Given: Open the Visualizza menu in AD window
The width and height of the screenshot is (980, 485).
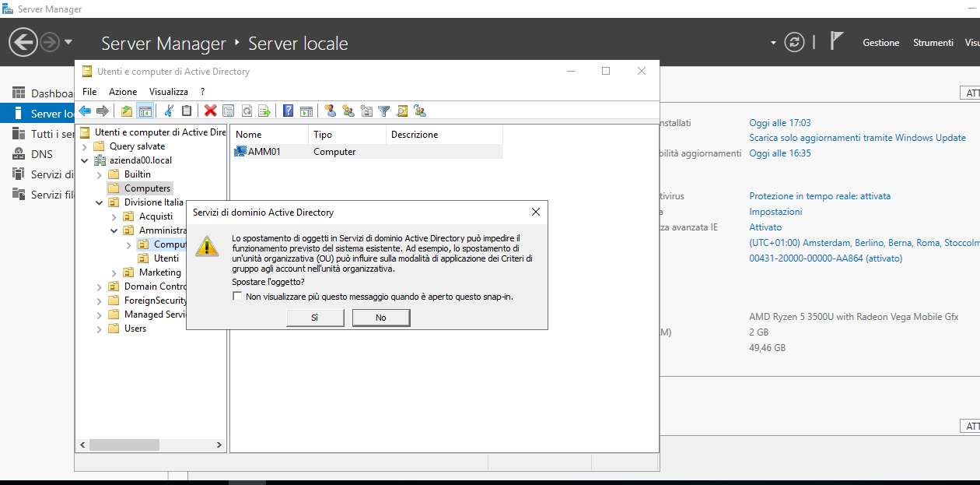Looking at the screenshot, I should (x=169, y=92).
